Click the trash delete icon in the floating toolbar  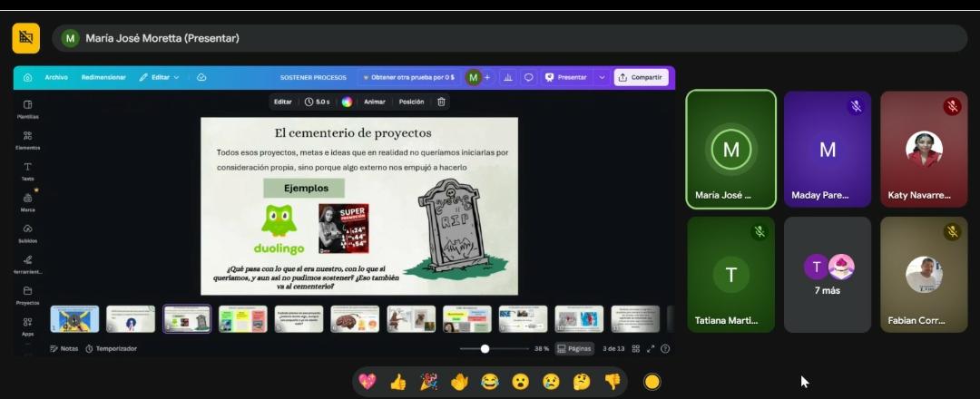coord(441,102)
